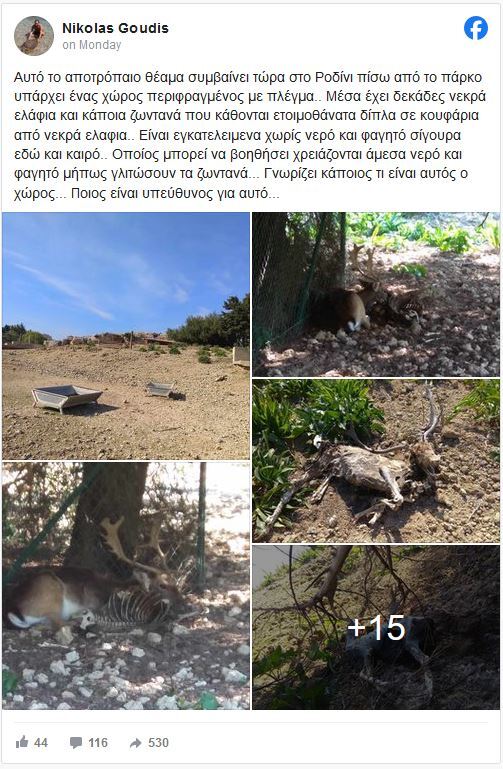This screenshot has width=503, height=769.
Task: Click the thumbs-up like icon
Action: (22, 742)
